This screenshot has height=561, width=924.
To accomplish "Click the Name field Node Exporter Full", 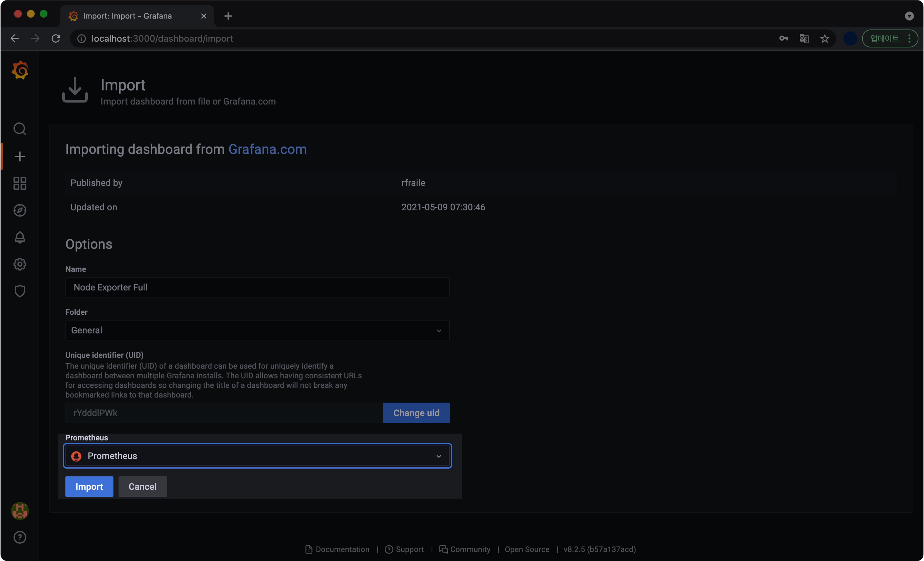I will 257,287.
